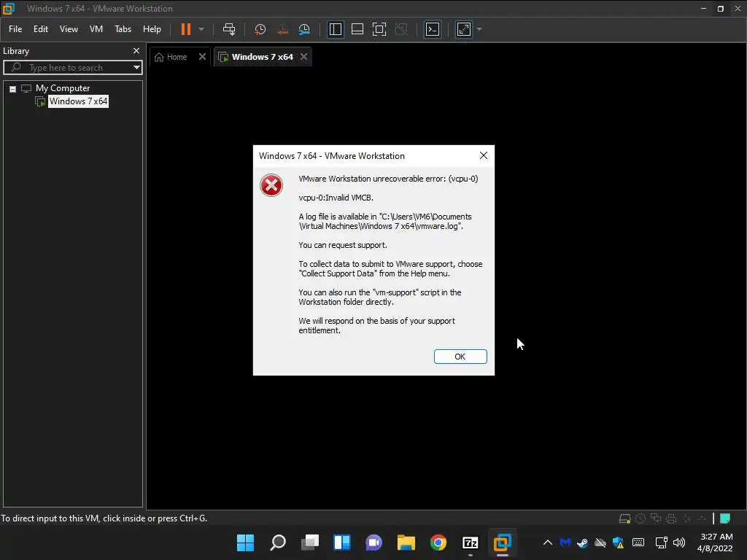747x560 pixels.
Task: Close the Windows 7 x64 tab
Action: 304,57
